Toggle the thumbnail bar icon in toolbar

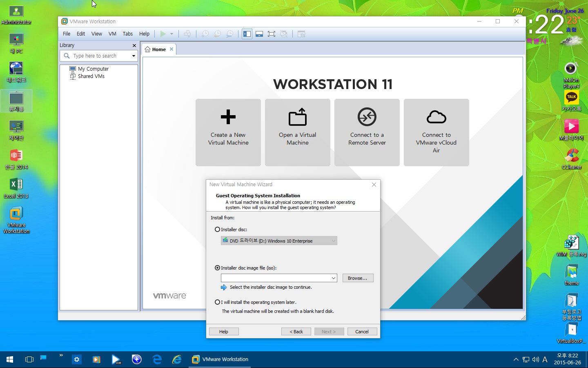(259, 34)
